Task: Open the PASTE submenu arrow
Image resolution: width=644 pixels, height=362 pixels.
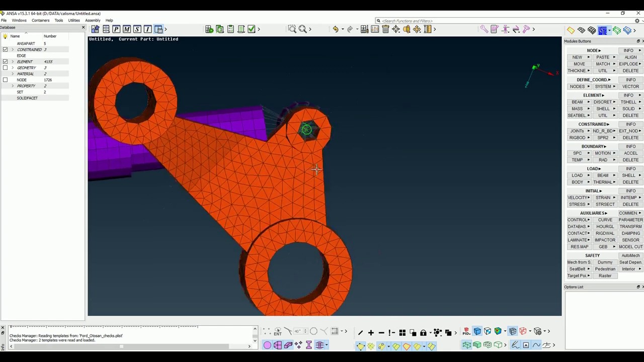Action: (614, 57)
